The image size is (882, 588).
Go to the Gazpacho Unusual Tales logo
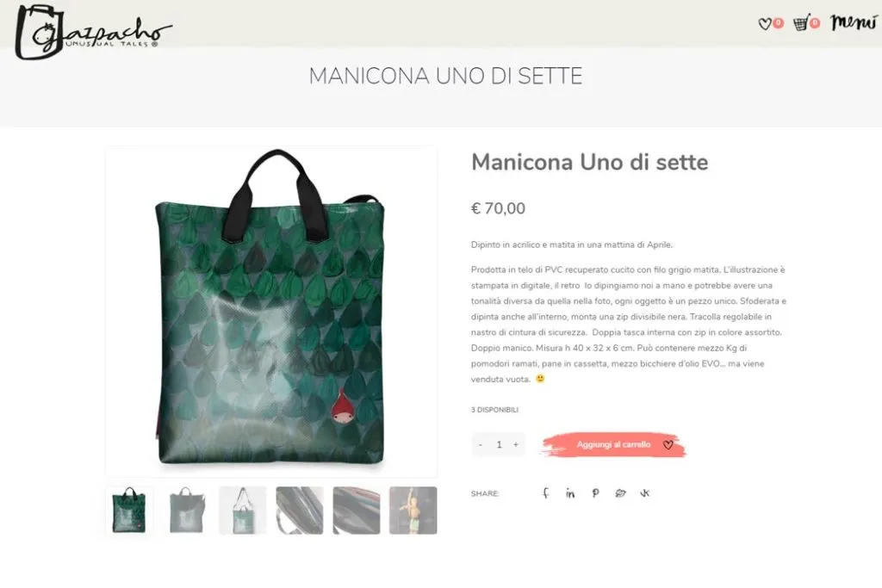click(x=93, y=32)
